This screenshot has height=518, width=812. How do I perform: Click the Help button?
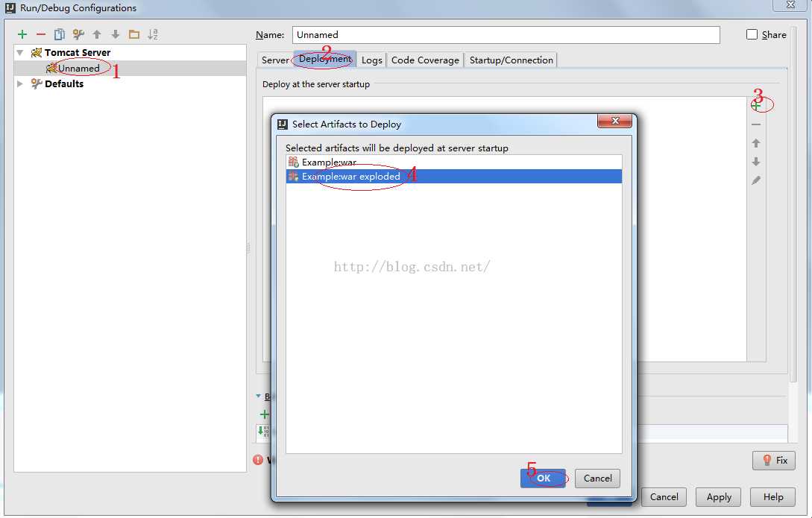pyautogui.click(x=773, y=497)
